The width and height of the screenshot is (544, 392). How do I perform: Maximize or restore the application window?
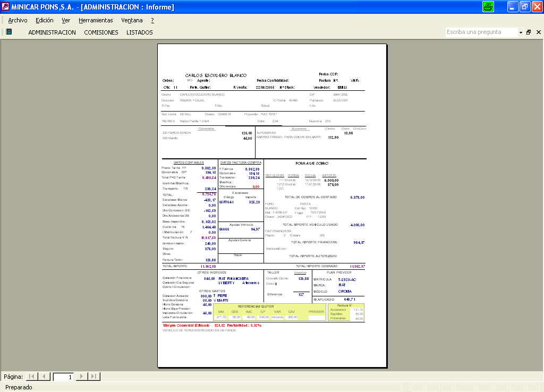point(525,6)
